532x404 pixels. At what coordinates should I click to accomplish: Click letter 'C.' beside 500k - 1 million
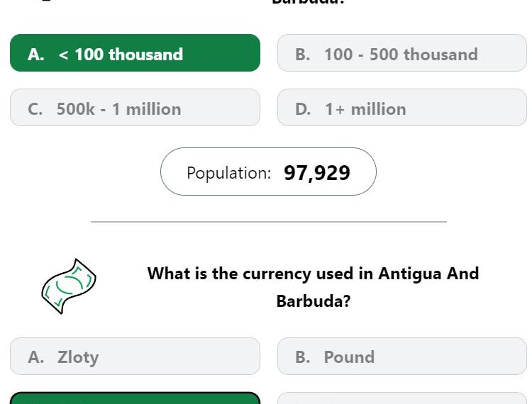[35, 109]
